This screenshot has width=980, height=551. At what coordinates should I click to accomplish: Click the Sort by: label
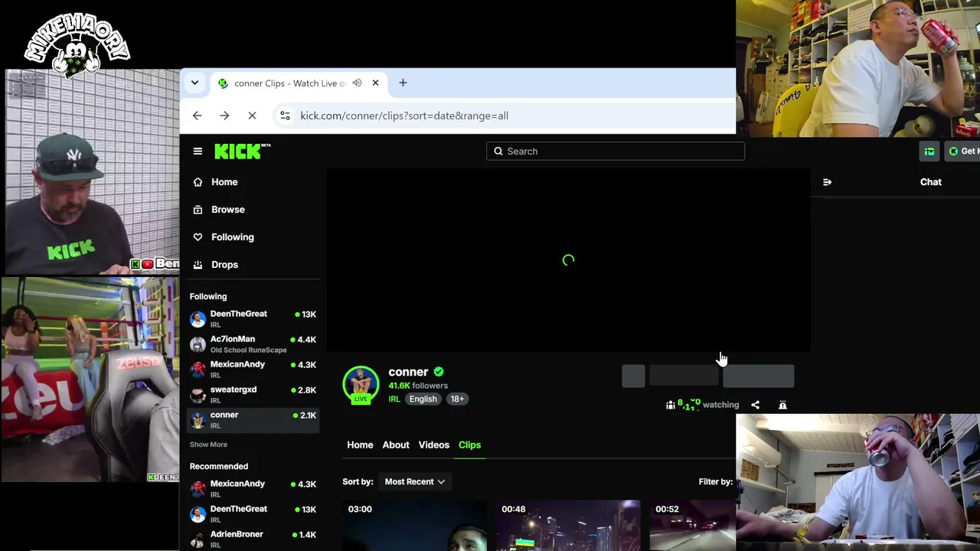pyautogui.click(x=358, y=481)
